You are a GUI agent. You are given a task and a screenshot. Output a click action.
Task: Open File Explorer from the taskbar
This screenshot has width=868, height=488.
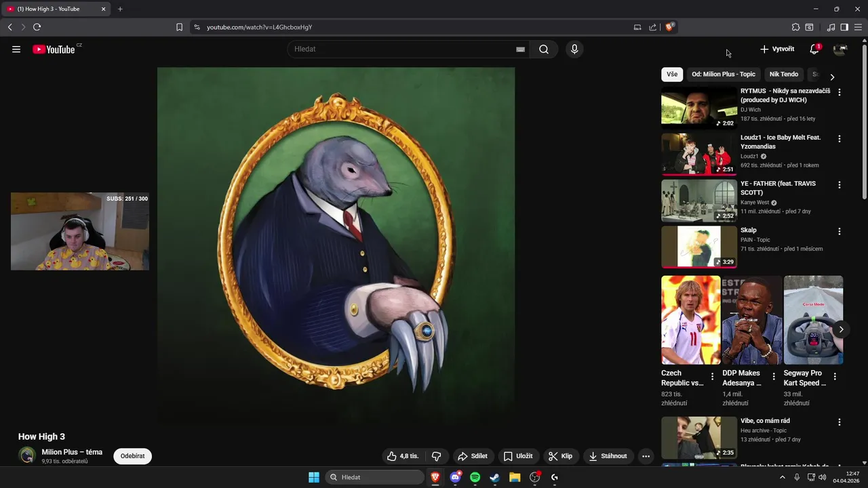pyautogui.click(x=515, y=477)
